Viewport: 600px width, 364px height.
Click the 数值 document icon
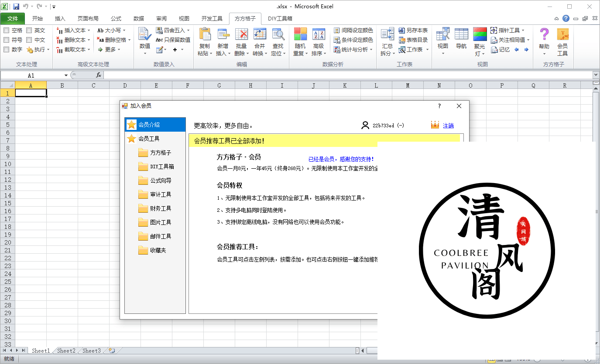pyautogui.click(x=144, y=34)
